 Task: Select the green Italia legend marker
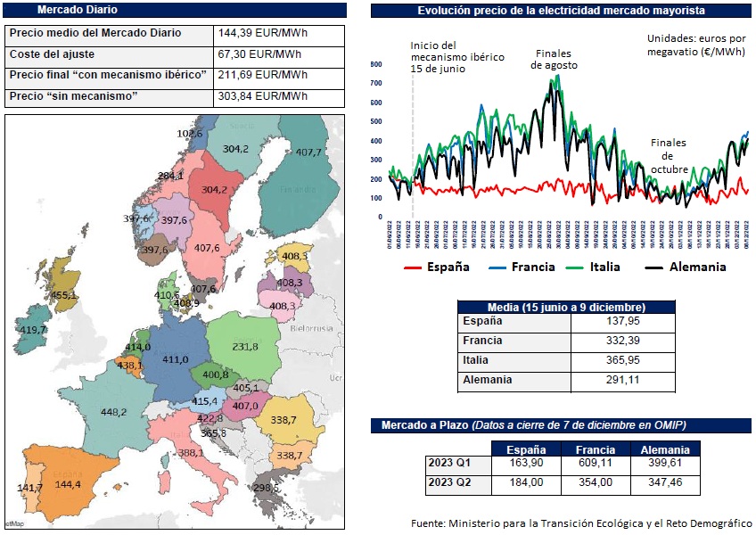[x=580, y=267]
